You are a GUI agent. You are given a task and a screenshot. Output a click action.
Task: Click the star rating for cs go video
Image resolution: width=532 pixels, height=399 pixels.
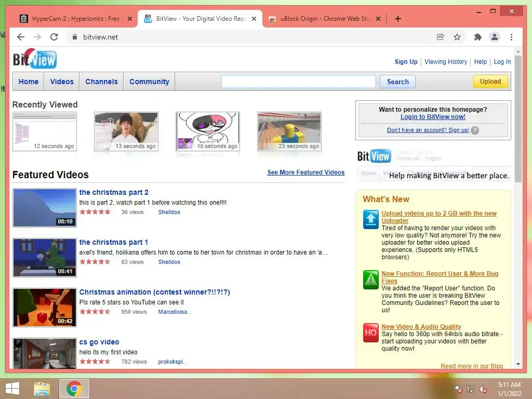tap(95, 362)
